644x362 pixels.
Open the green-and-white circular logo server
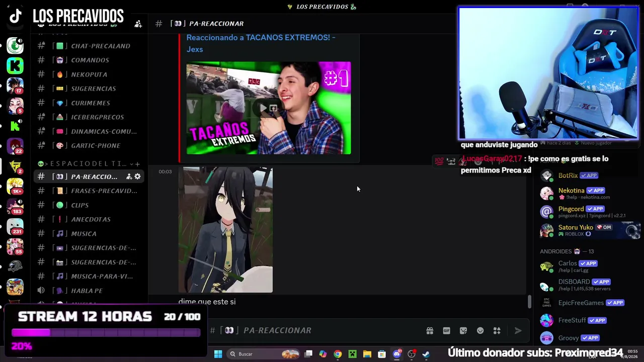pyautogui.click(x=15, y=45)
